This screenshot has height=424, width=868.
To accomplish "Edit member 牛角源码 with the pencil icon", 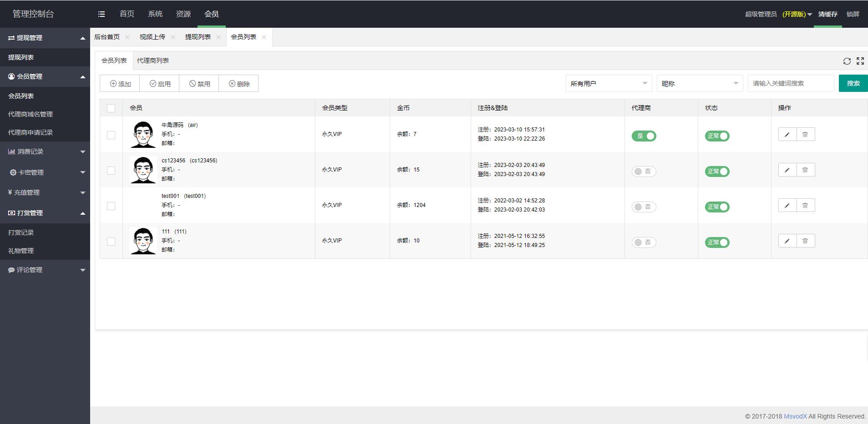I will (787, 135).
